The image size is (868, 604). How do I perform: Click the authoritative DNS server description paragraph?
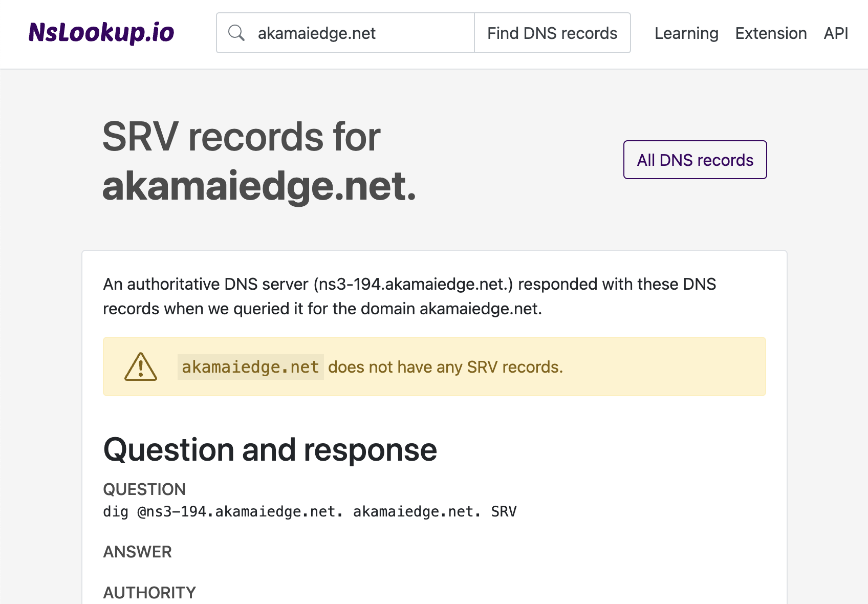pos(409,296)
